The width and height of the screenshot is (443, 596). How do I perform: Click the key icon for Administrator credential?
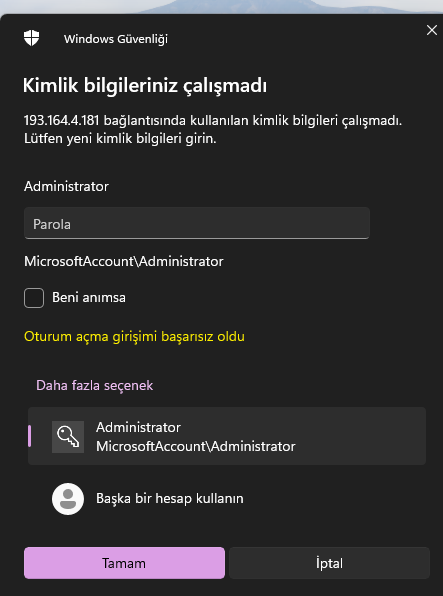[x=68, y=437]
